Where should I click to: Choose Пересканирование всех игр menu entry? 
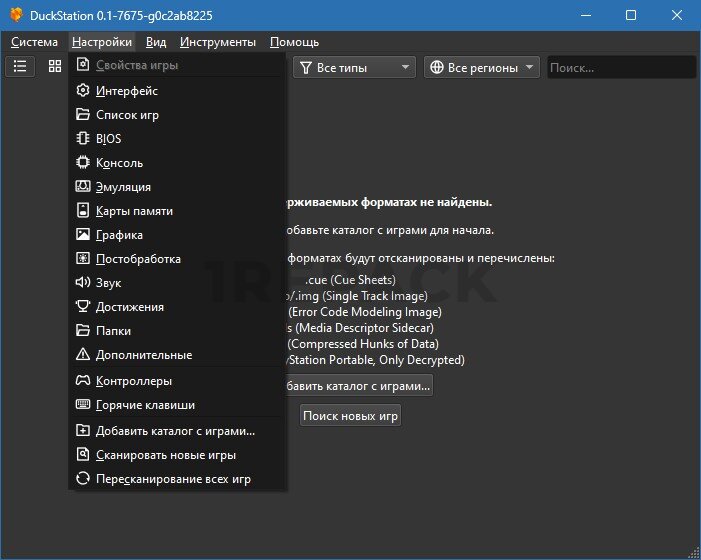pos(173,479)
